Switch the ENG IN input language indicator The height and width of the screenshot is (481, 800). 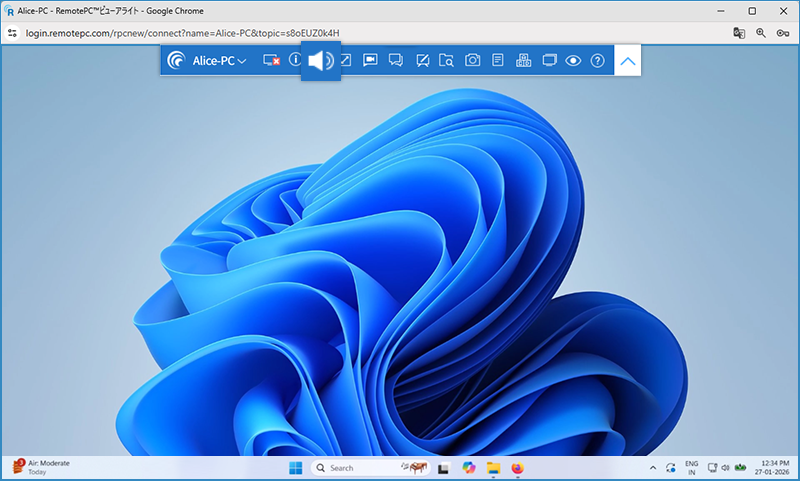[x=691, y=468]
